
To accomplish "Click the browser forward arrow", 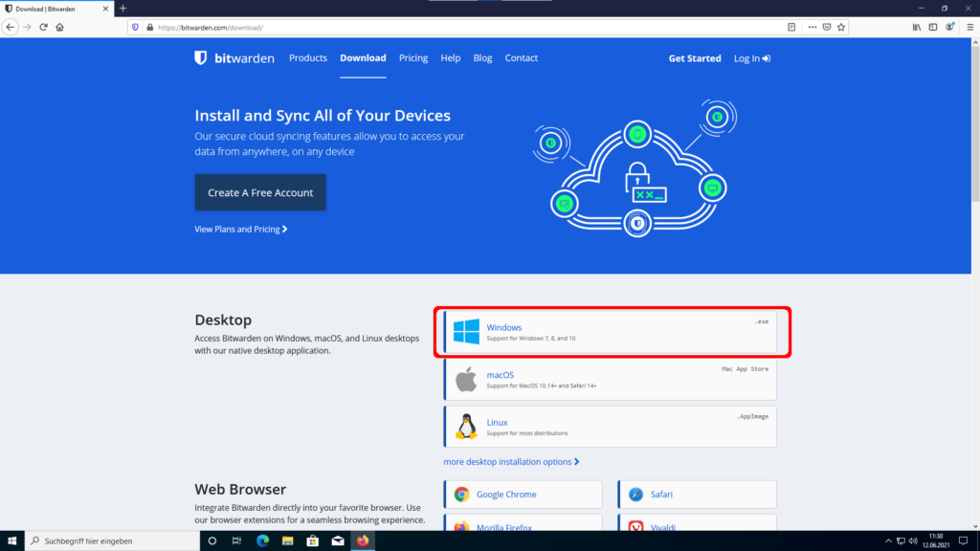I will [27, 27].
